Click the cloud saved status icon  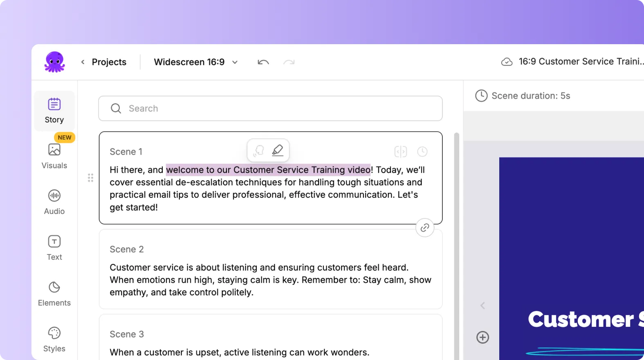(507, 62)
